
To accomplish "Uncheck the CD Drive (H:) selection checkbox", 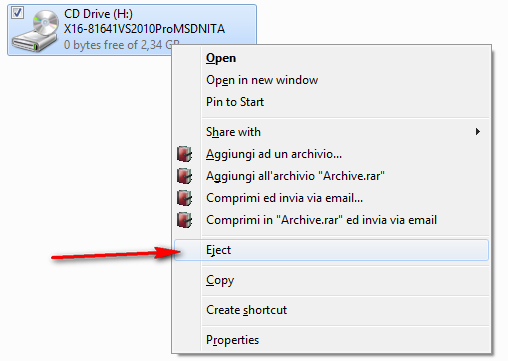I will click(17, 13).
